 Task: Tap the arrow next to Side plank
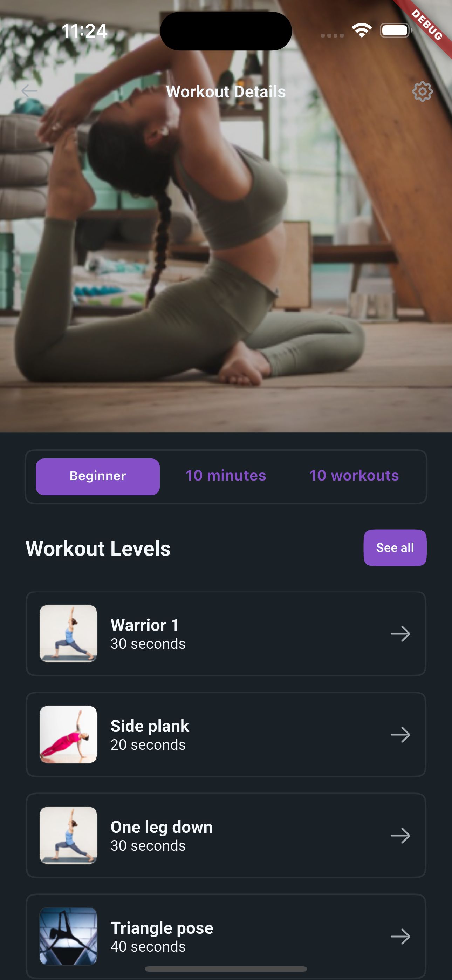[x=400, y=735]
